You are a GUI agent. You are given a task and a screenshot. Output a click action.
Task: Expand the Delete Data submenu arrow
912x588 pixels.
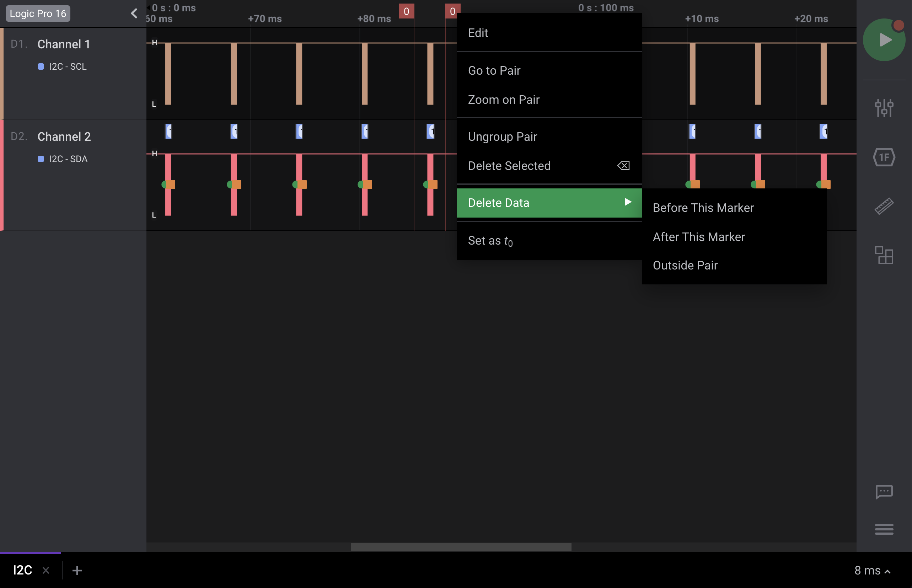[628, 202]
